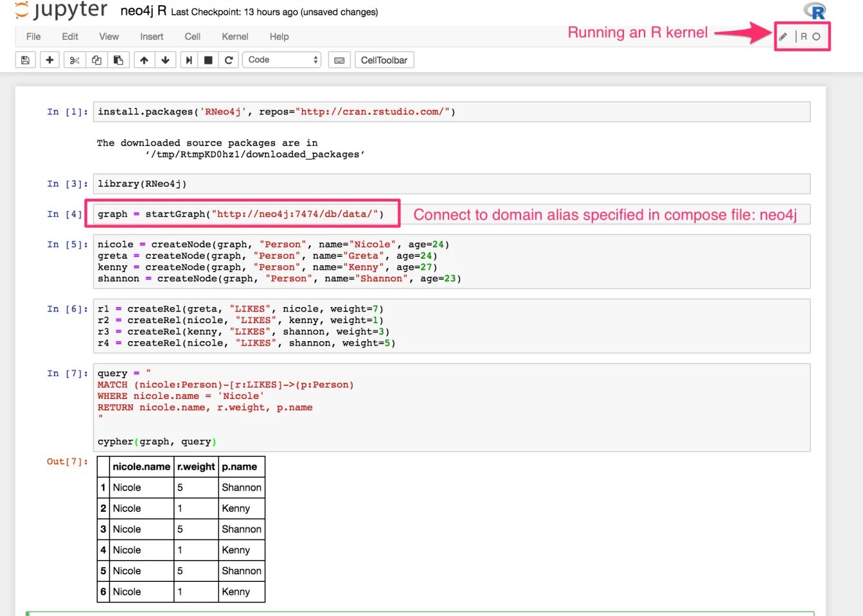
Task: Click the r.weight column header
Action: [x=196, y=467]
